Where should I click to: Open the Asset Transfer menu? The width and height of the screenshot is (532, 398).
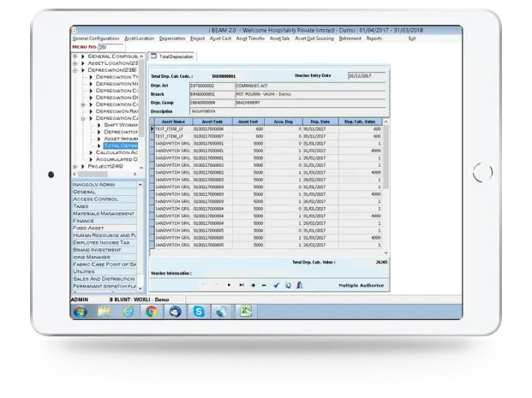[x=250, y=39]
